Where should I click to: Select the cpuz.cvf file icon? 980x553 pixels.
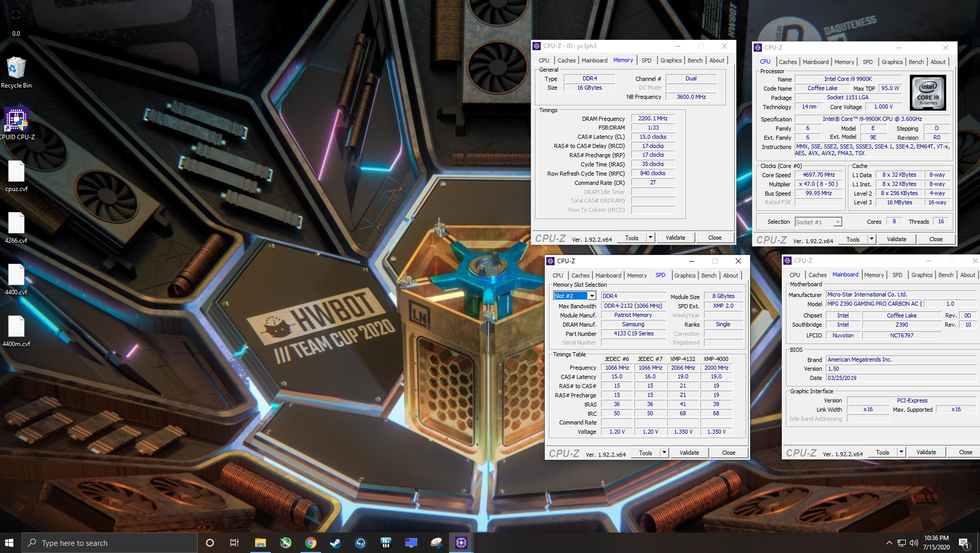pos(16,176)
